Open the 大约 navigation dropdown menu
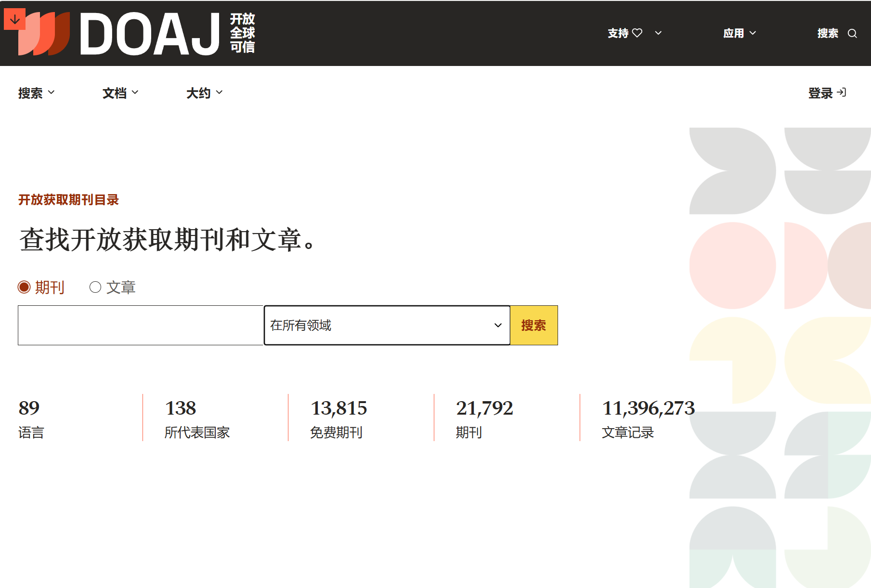 (x=205, y=92)
